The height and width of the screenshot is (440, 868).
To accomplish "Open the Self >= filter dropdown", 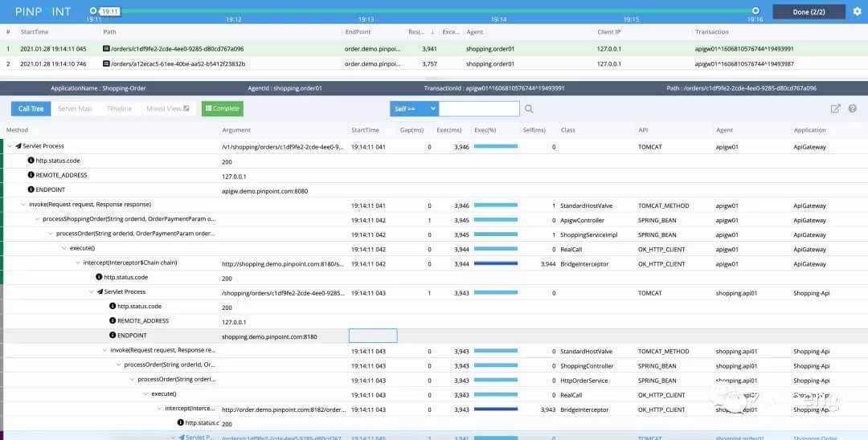I will click(414, 108).
